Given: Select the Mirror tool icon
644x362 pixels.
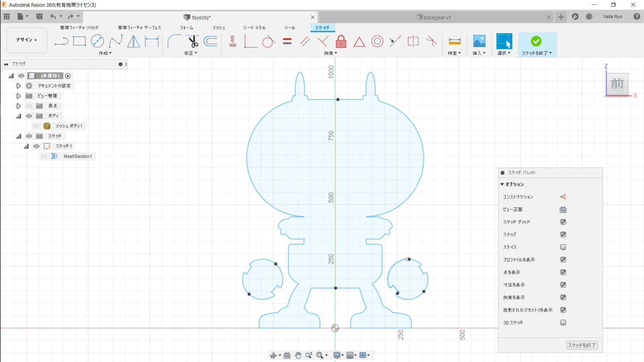Looking at the screenshot, I should (133, 41).
